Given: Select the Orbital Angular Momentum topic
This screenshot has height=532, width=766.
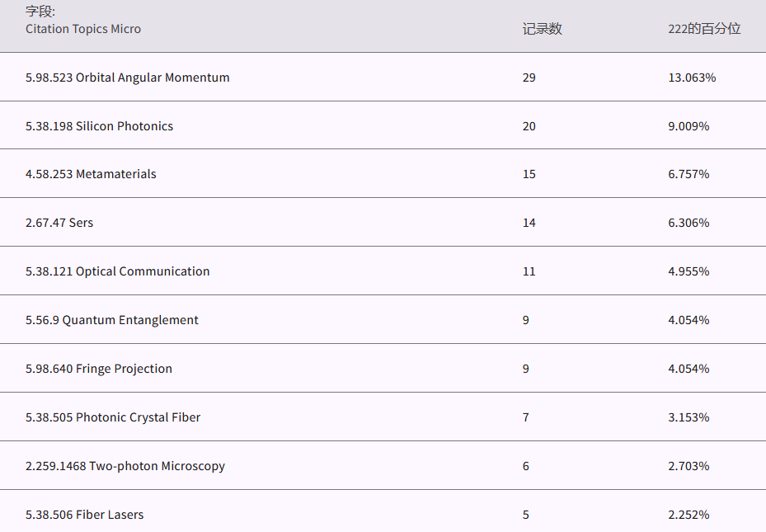Looking at the screenshot, I should 128,78.
